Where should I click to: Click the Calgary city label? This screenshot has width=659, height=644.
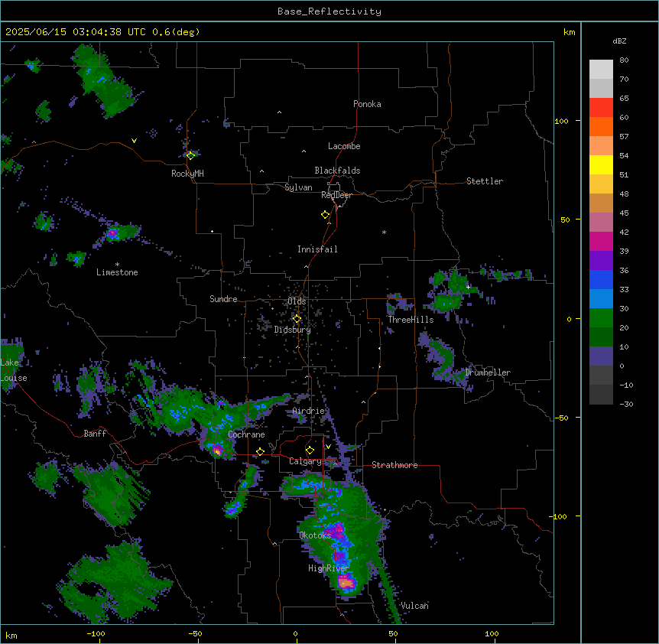click(305, 461)
